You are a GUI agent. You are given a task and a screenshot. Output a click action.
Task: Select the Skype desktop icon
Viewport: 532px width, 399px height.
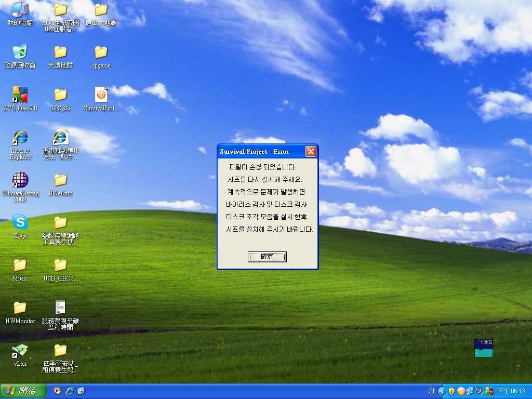point(20,227)
